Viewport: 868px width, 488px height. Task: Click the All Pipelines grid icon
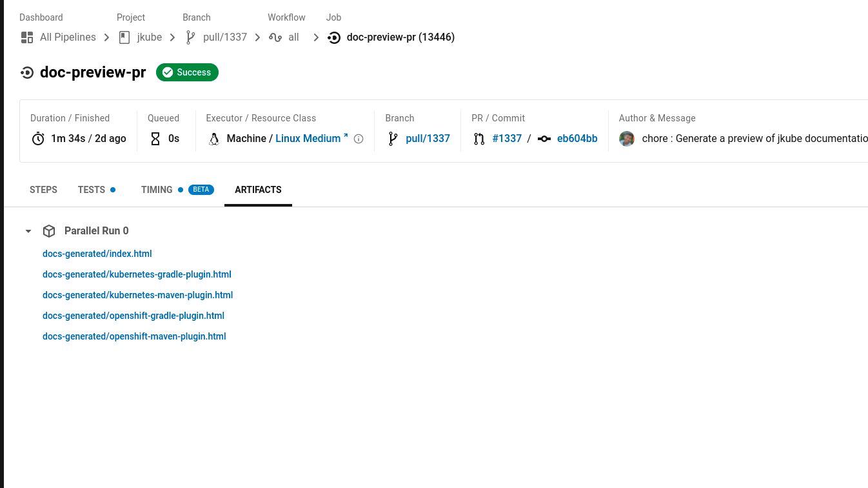pos(26,37)
